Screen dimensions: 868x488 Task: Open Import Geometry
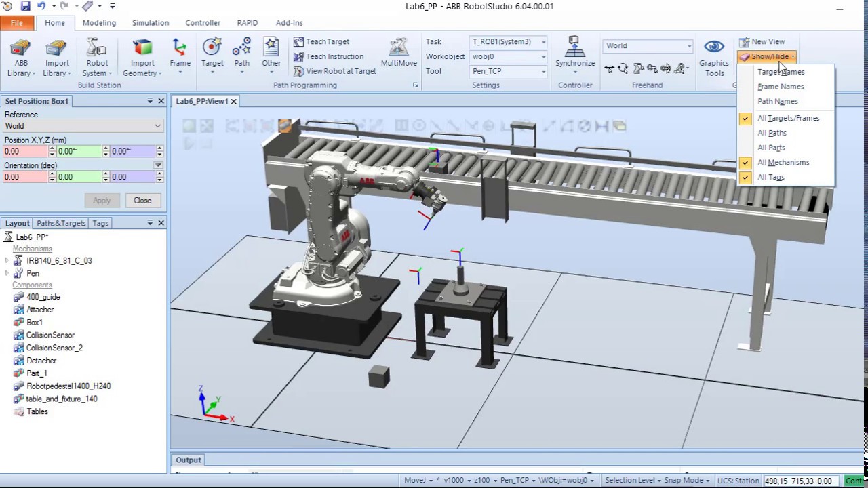tap(142, 58)
